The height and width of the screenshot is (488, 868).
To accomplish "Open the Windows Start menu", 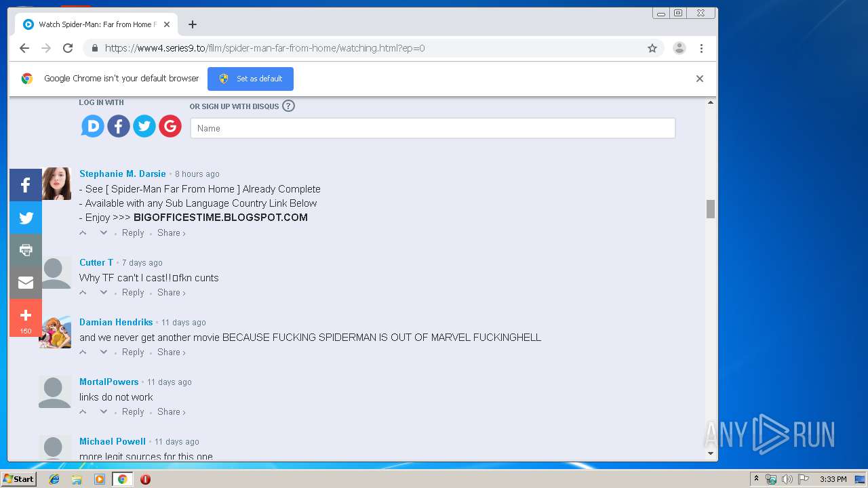I will tap(19, 479).
